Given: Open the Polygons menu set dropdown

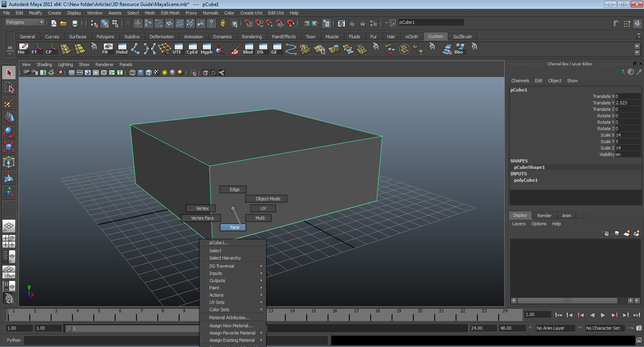Looking at the screenshot, I should (x=25, y=23).
